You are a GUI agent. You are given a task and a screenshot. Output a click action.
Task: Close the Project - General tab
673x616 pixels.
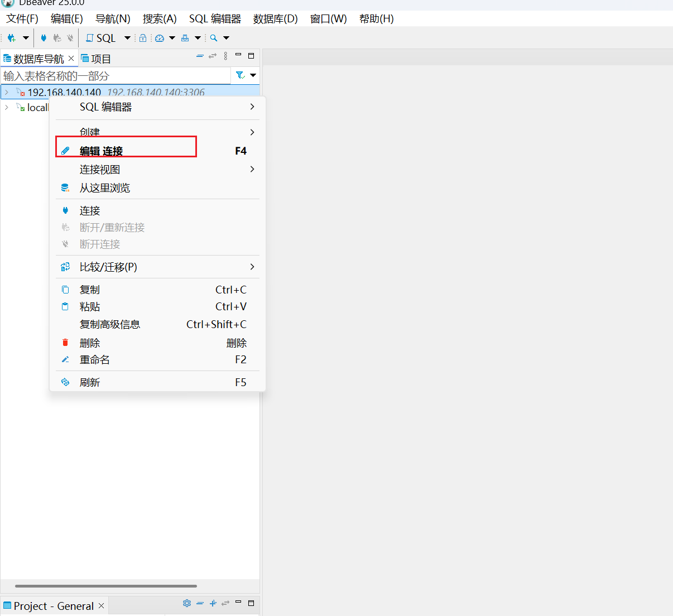[102, 606]
